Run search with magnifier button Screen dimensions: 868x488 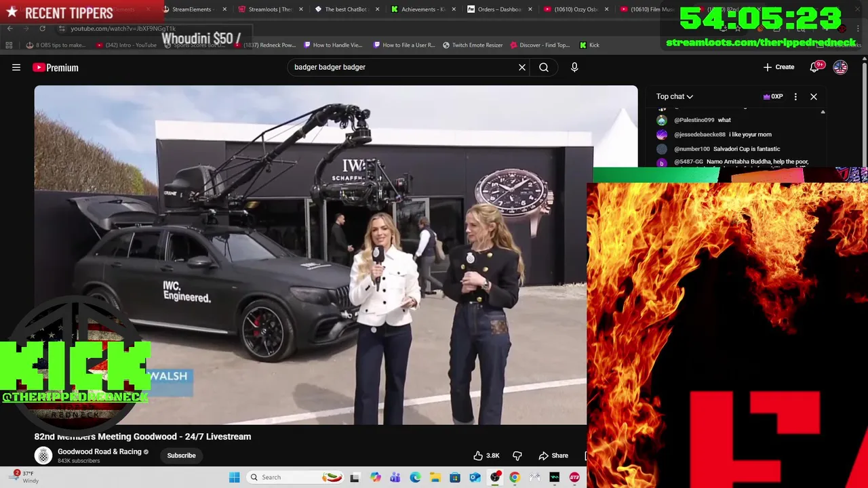(x=544, y=67)
